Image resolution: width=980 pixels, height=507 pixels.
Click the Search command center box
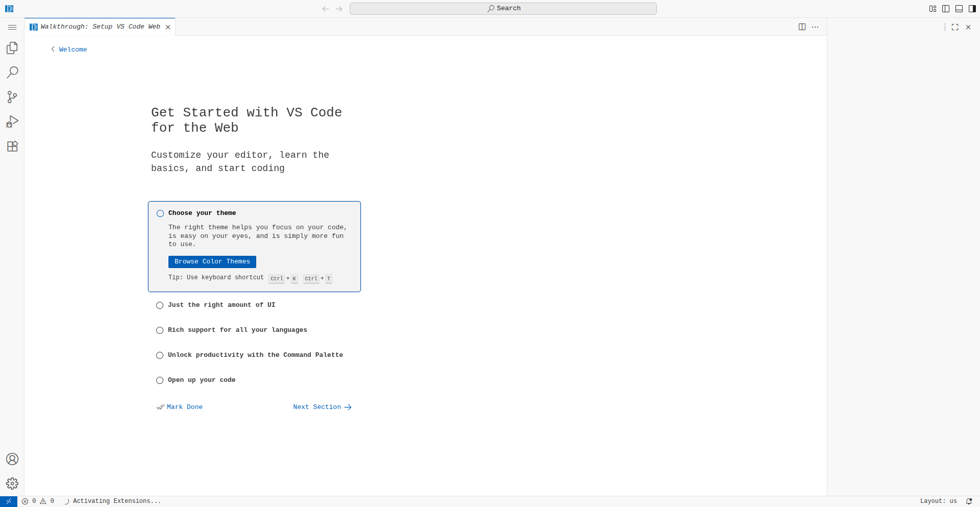point(503,9)
